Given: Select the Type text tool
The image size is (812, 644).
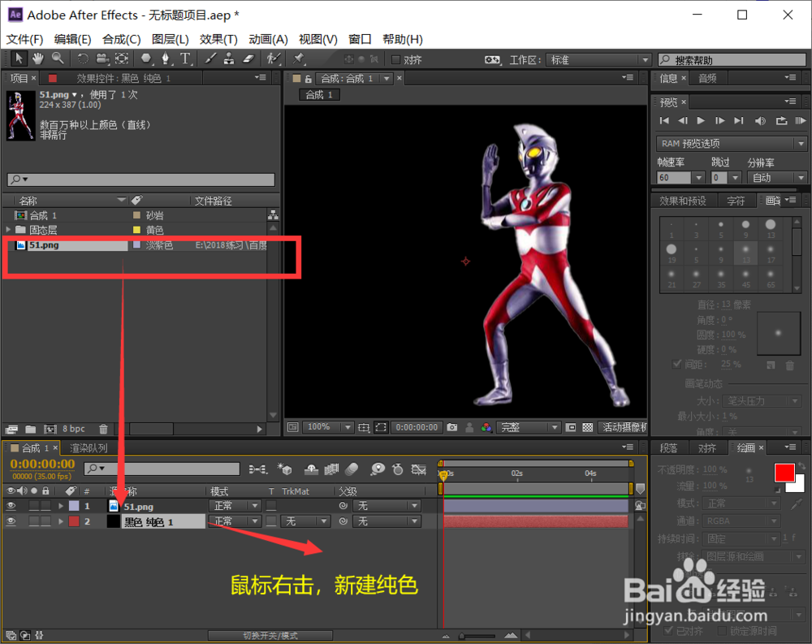Looking at the screenshot, I should (185, 58).
